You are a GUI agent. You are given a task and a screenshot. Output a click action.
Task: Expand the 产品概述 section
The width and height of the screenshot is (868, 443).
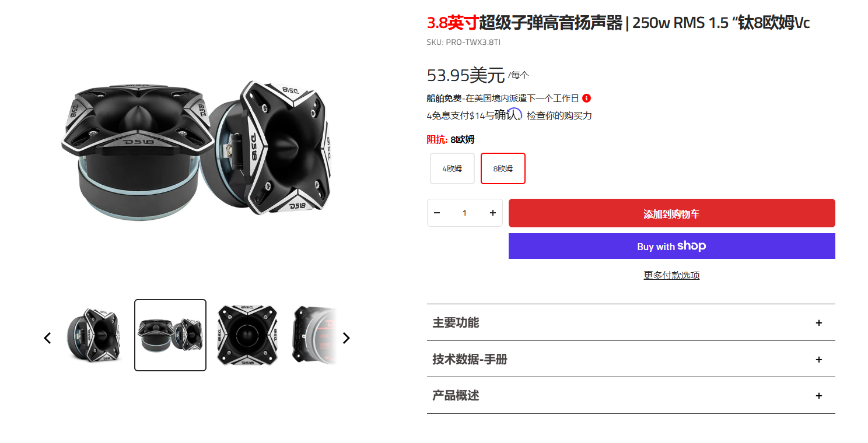click(631, 395)
